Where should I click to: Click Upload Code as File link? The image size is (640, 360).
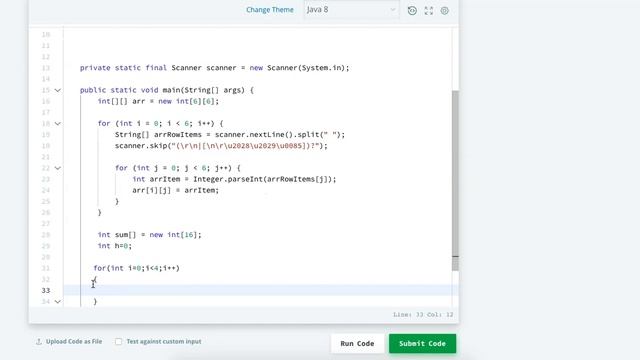click(x=74, y=342)
